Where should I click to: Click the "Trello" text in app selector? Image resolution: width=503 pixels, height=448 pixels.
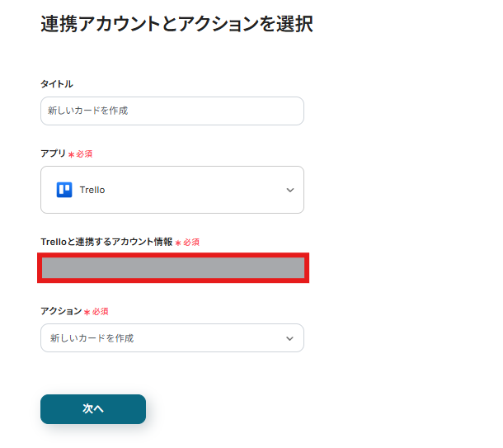click(92, 190)
